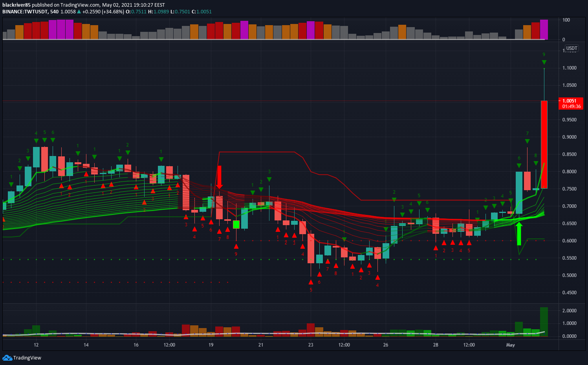Click the 0.5000 price axis label
588x365 pixels.
570,275
